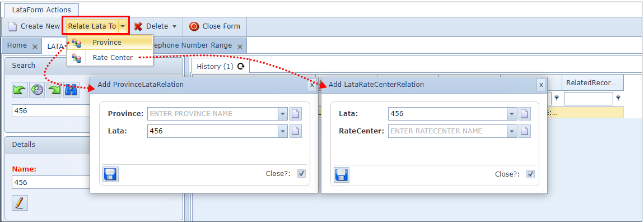This screenshot has width=644, height=222.
Task: Switch to the Home tab
Action: 17,45
